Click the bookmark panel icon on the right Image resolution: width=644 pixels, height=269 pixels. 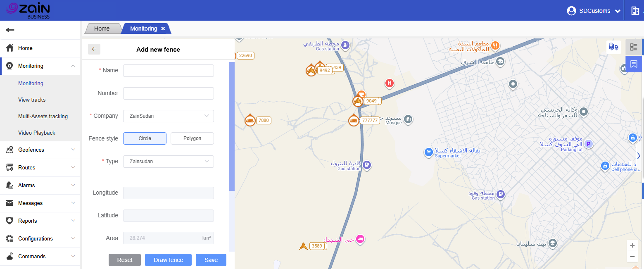(633, 64)
